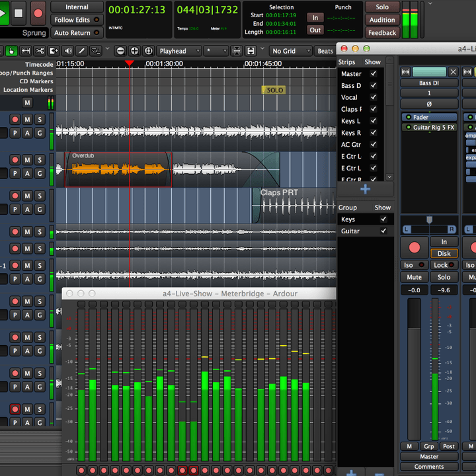Toggle the Guitar Rig 5 FX enable LED
This screenshot has height=476, width=476.
pyautogui.click(x=409, y=127)
